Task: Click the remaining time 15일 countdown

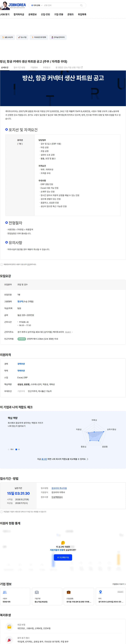Action: click(x=18, y=493)
